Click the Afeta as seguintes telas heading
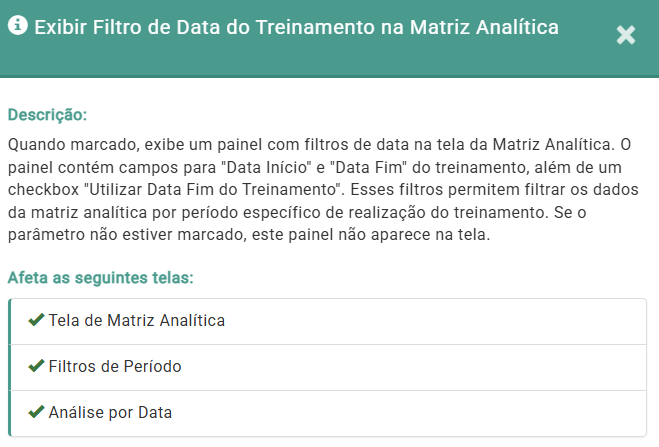This screenshot has width=659, height=447. 100,276
